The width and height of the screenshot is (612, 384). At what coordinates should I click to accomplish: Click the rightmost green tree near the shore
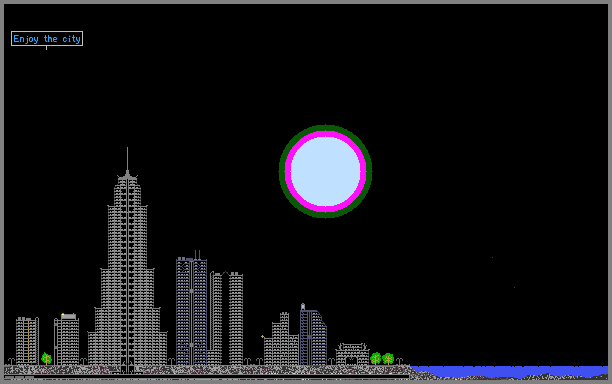(388, 359)
